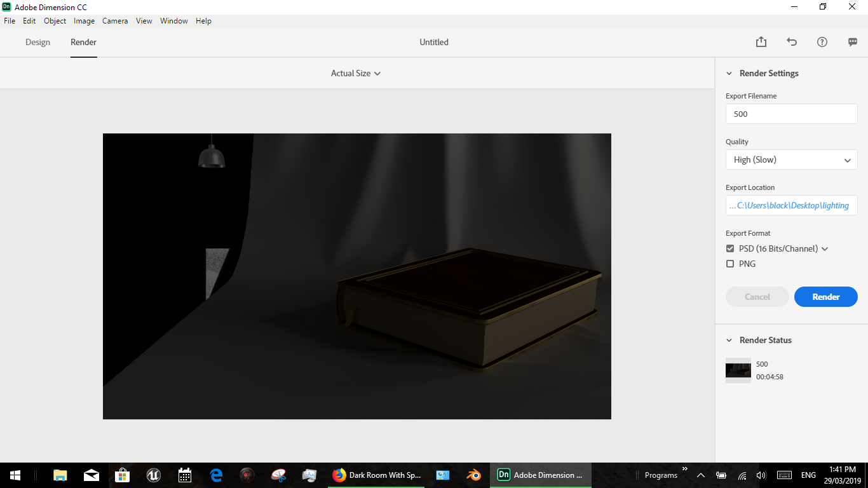Open the Help menu
This screenshot has width=868, height=488.
(x=203, y=21)
